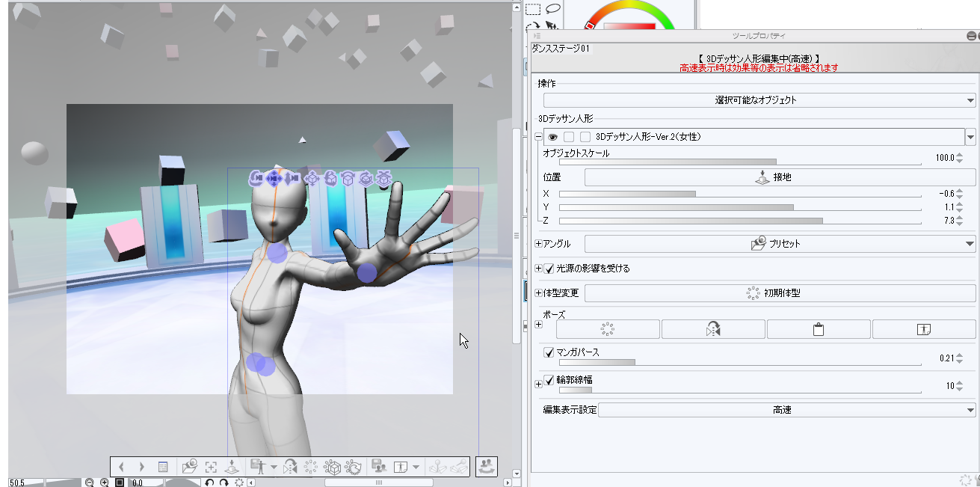Open the アングル プリセット dropdown
This screenshot has width=980, height=487.
click(x=780, y=244)
